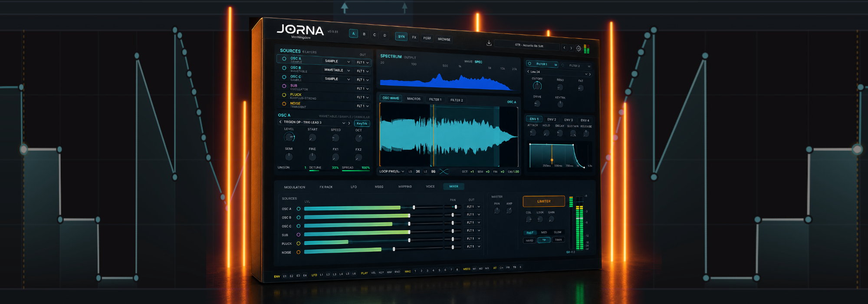Click the loop crossfade X icon

[444, 172]
